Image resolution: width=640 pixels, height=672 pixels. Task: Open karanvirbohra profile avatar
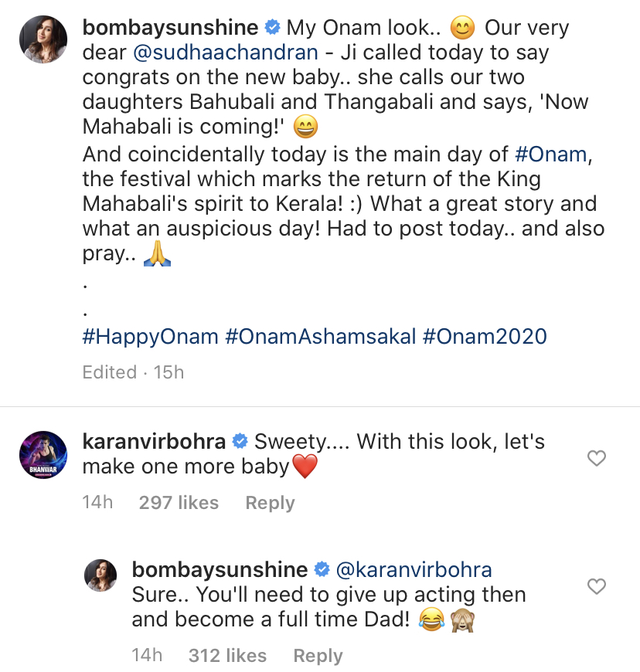tap(43, 456)
